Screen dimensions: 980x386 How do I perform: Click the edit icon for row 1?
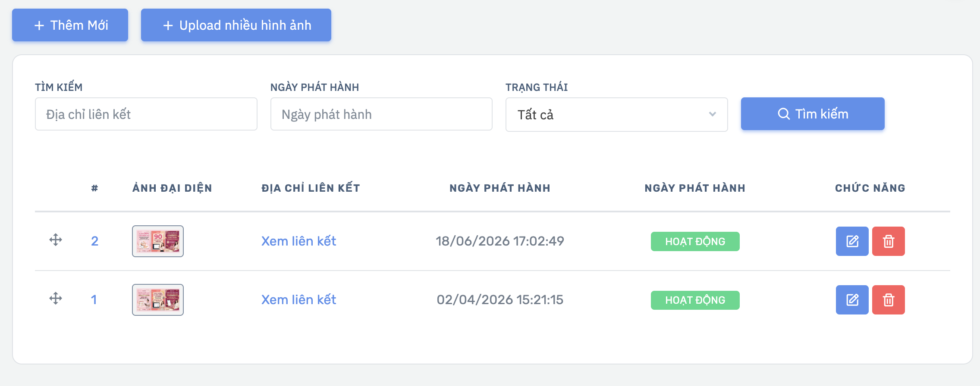852,300
